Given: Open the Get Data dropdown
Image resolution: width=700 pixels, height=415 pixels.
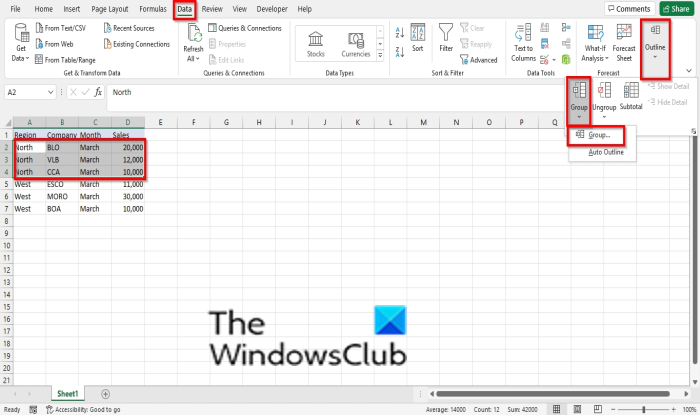Looking at the screenshot, I should click(21, 43).
